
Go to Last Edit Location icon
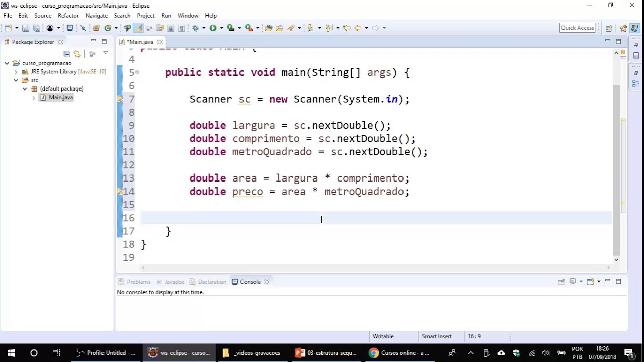pyautogui.click(x=347, y=28)
